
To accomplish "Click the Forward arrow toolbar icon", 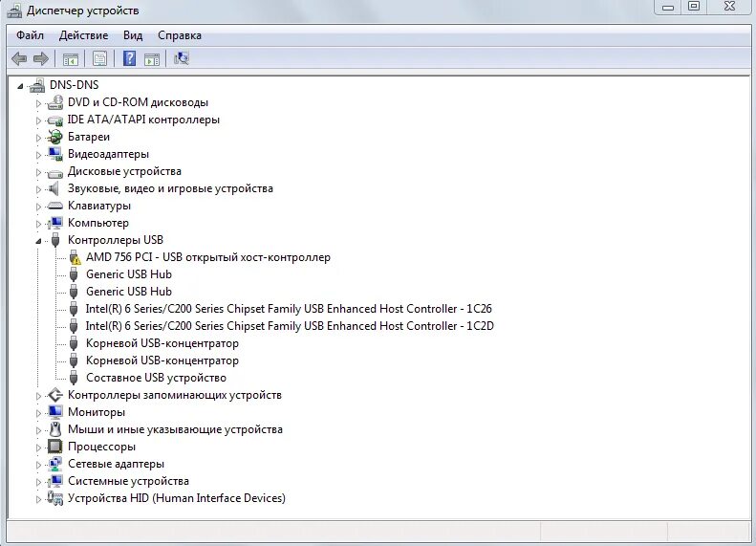I will click(x=41, y=59).
